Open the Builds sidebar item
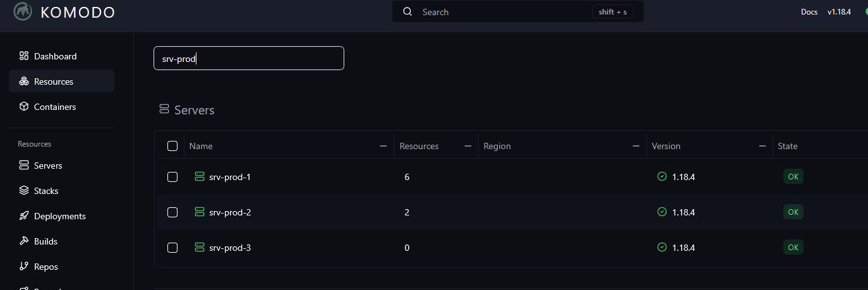868x290 pixels. click(x=61, y=241)
